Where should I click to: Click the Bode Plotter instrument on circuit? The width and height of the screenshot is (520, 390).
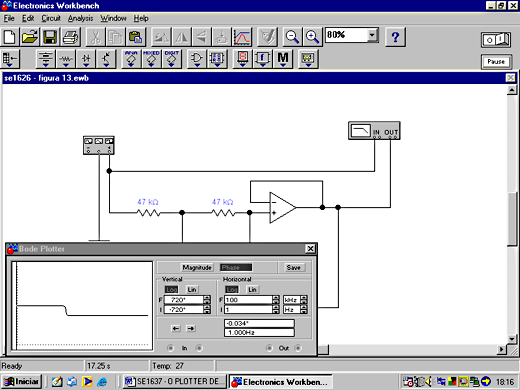click(x=374, y=131)
